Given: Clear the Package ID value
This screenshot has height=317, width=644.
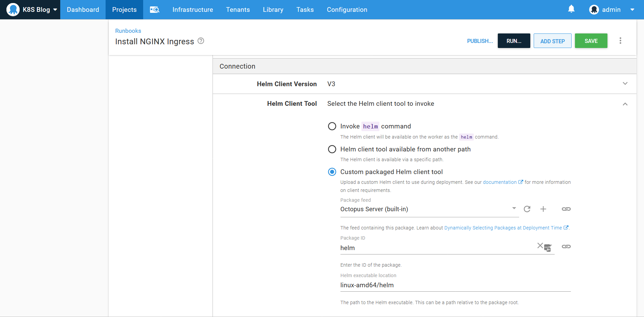Looking at the screenshot, I should (540, 246).
